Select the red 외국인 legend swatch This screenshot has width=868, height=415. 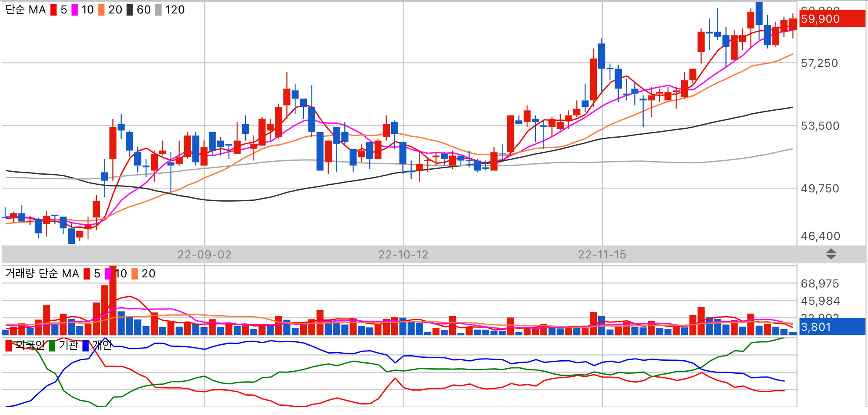[8, 346]
